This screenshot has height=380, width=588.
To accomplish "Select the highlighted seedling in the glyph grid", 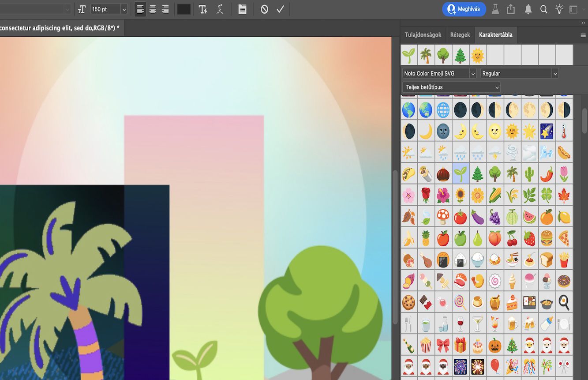I will point(461,174).
